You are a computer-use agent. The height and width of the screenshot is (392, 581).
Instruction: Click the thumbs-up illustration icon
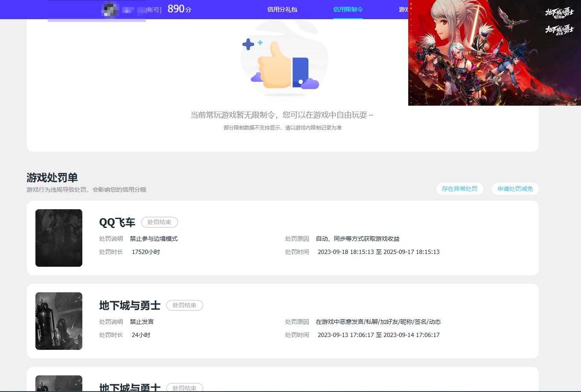(x=284, y=59)
